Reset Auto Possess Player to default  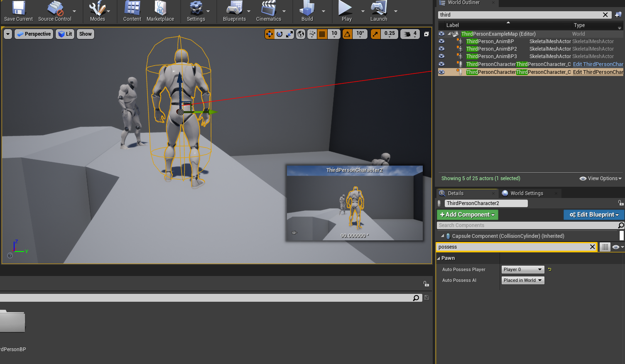coord(550,269)
